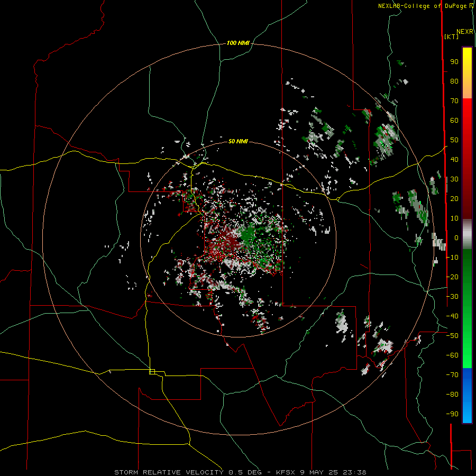Click the positive 10 scale value
476x476 pixels.
tap(454, 218)
